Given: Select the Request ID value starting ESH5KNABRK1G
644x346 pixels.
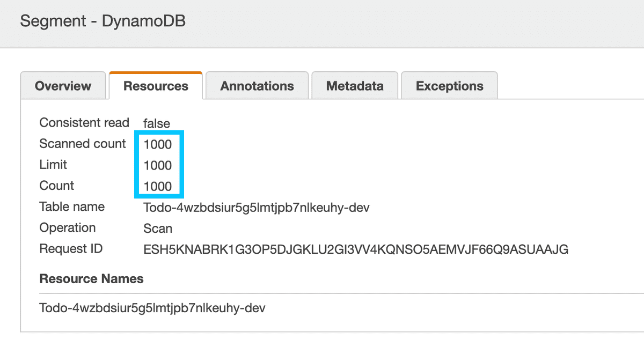Looking at the screenshot, I should click(356, 249).
